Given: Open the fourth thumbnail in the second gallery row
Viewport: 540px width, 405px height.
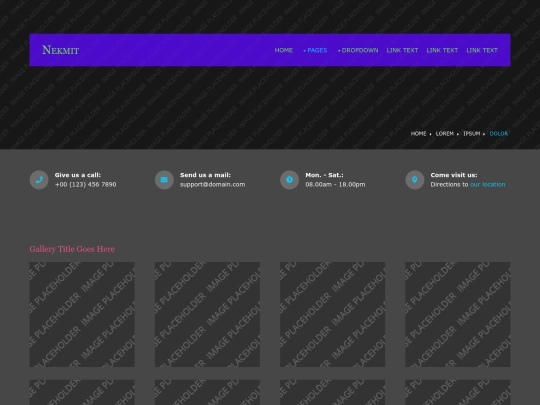Looking at the screenshot, I should [458, 392].
